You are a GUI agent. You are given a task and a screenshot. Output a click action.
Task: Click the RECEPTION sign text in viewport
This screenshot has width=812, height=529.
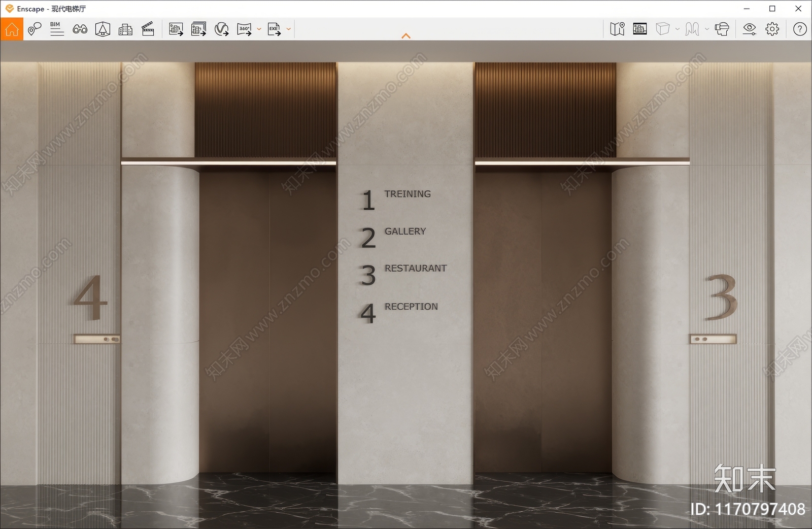(411, 307)
